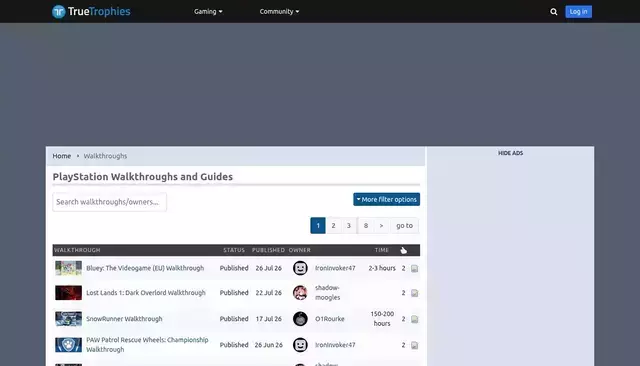Select pagination page 1

[x=318, y=226]
